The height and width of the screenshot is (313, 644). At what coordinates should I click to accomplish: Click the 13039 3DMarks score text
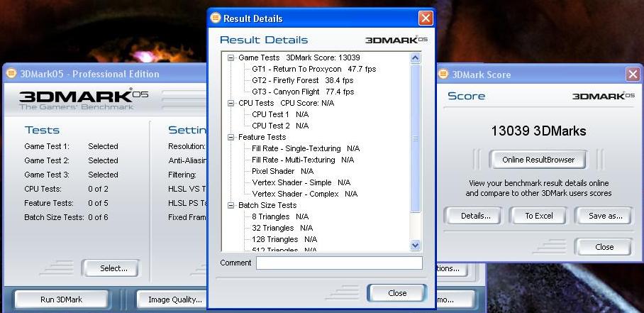pos(538,131)
